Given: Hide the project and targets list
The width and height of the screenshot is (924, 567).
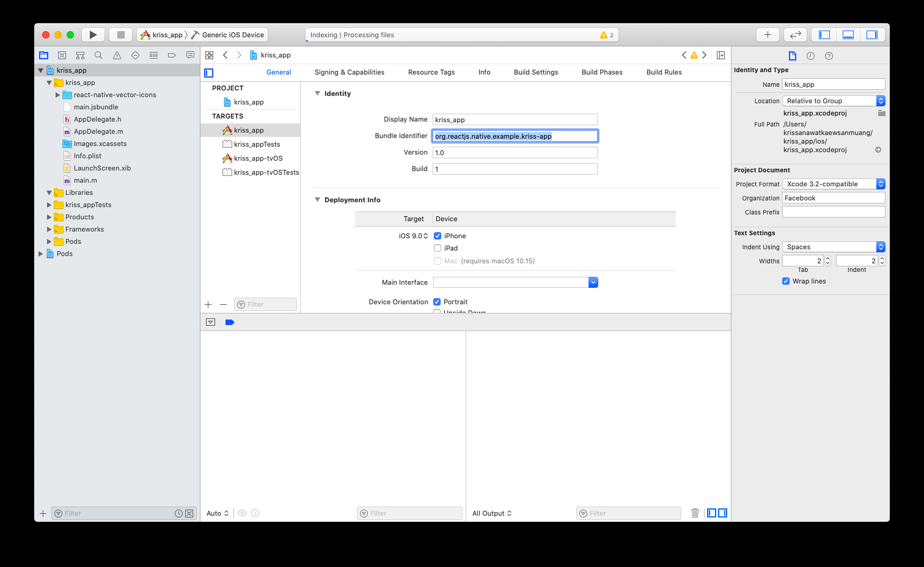Looking at the screenshot, I should [209, 73].
